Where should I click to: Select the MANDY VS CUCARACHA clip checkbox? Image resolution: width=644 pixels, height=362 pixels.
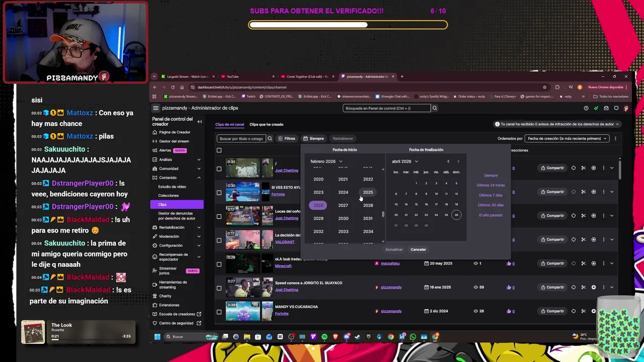(219, 312)
